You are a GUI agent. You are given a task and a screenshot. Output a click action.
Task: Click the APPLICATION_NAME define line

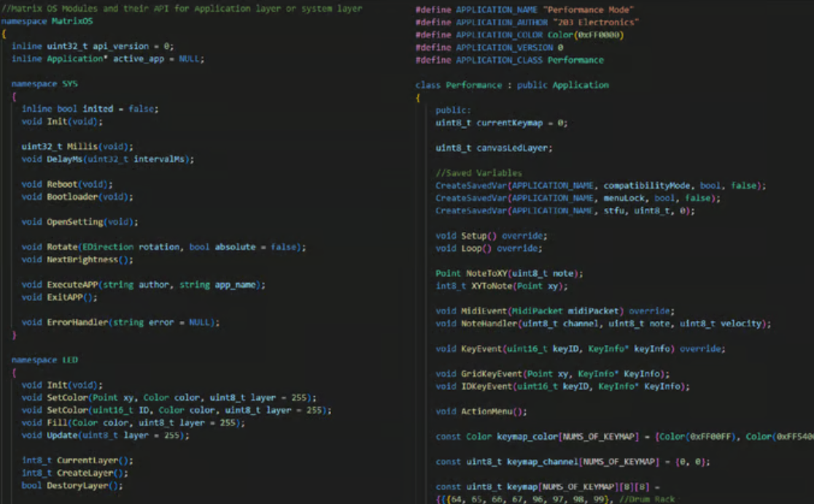tap(524, 9)
